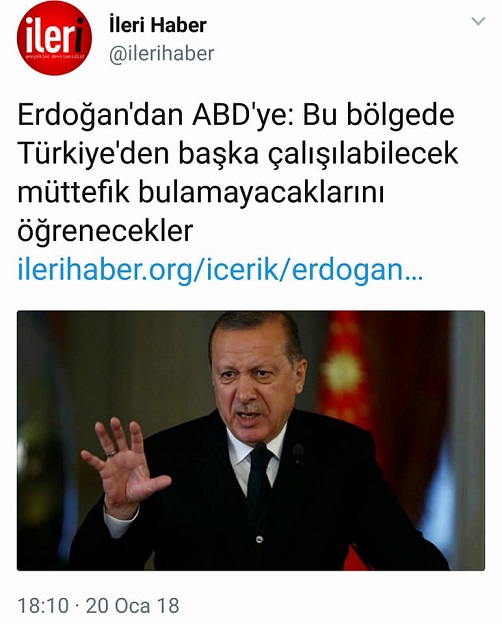The height and width of the screenshot is (624, 502).
Task: Select the tweet headline text
Action: pos(238,173)
